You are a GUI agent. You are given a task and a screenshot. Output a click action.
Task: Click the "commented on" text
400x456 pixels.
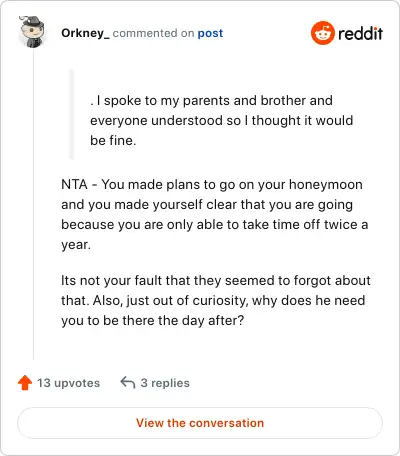153,33
